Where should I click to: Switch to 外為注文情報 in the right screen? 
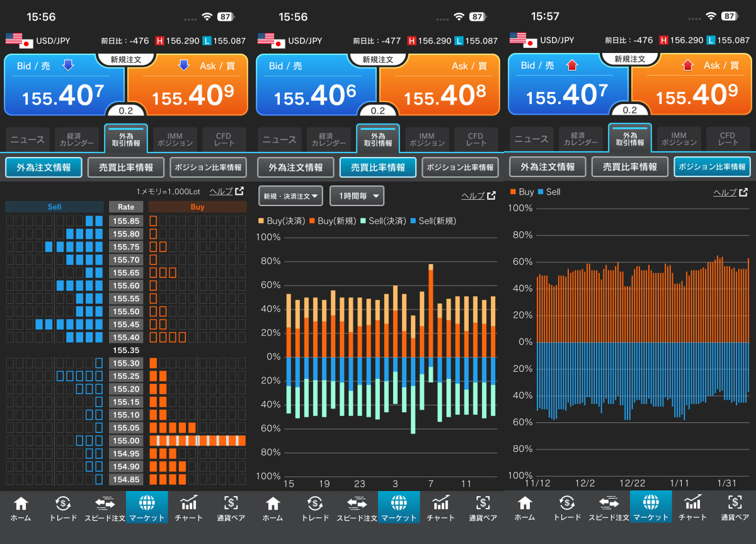[547, 167]
